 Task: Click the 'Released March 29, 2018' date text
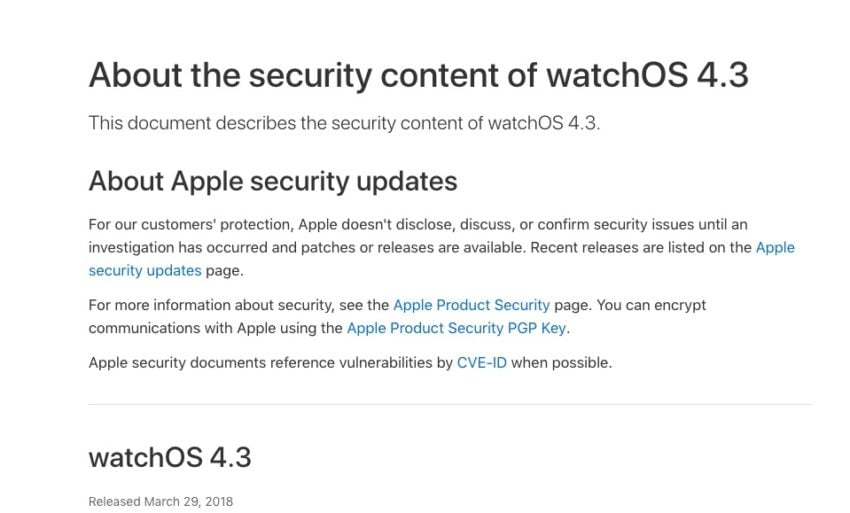point(160,502)
